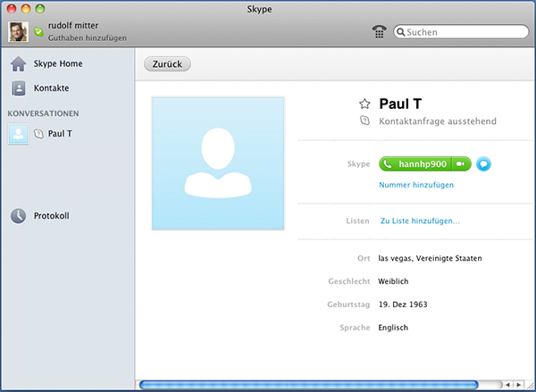Click Guthaben hinzufügen link
Viewport: 536px width, 392px height.
88,38
